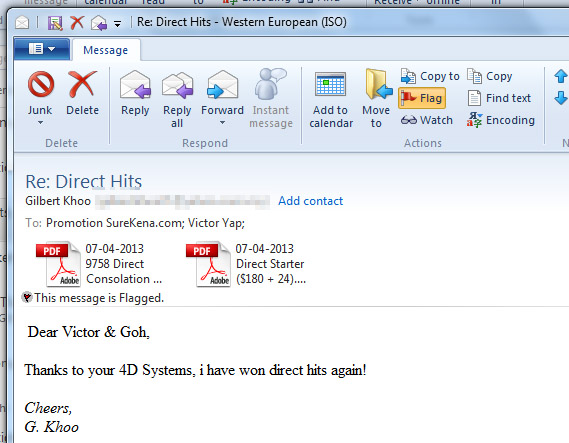Click Reply all in the ribbon
This screenshot has width=569, height=443.
[x=177, y=99]
